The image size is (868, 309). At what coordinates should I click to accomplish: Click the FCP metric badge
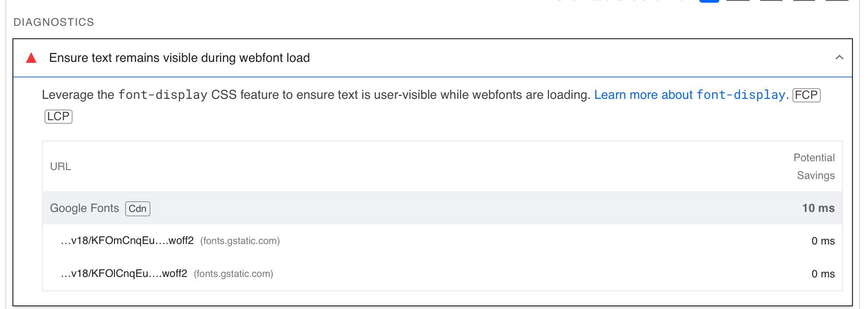coord(806,95)
